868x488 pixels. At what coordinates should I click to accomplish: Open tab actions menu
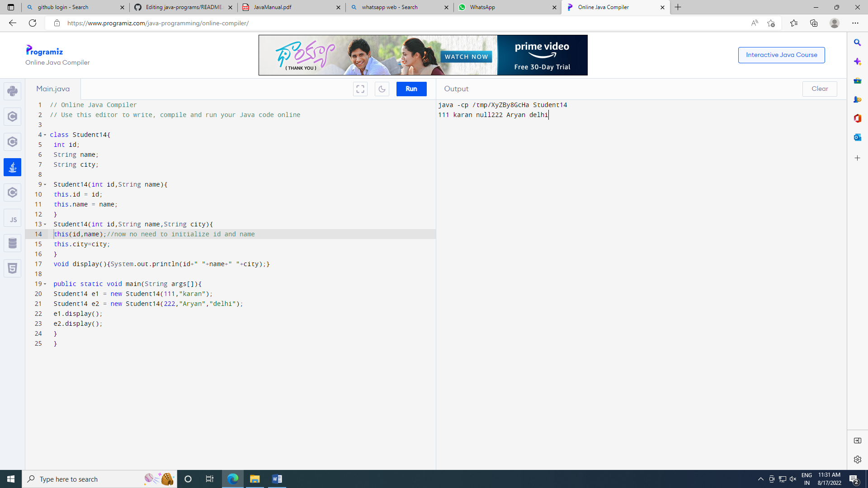[x=11, y=7]
